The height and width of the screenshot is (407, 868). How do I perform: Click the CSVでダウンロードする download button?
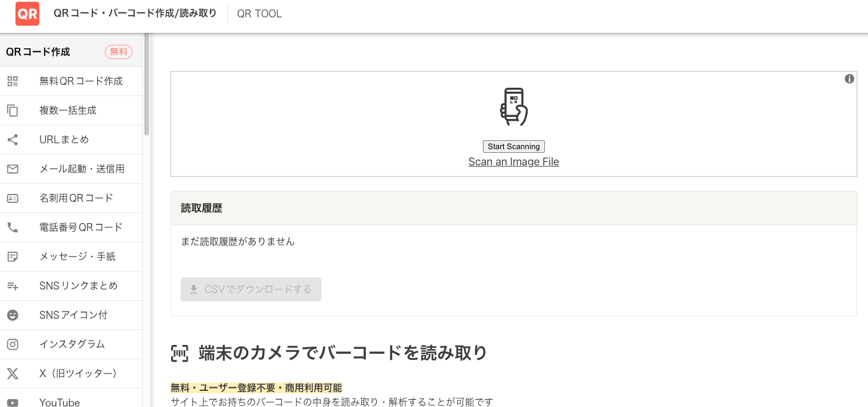(250, 289)
